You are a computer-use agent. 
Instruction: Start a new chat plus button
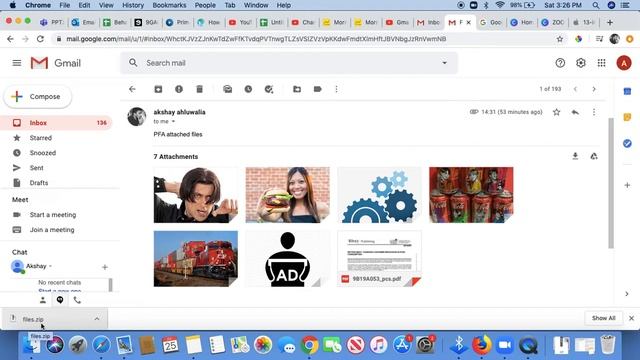tap(104, 267)
